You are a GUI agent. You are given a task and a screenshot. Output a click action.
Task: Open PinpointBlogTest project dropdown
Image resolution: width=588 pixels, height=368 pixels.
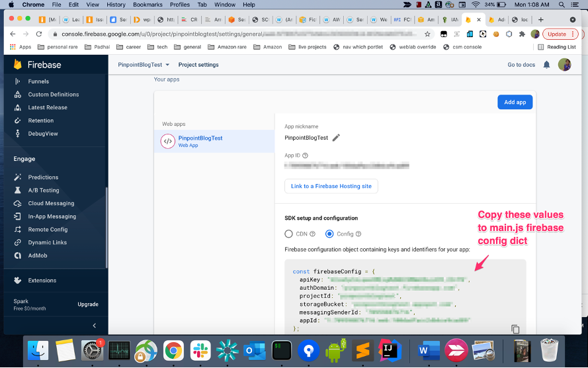click(144, 65)
